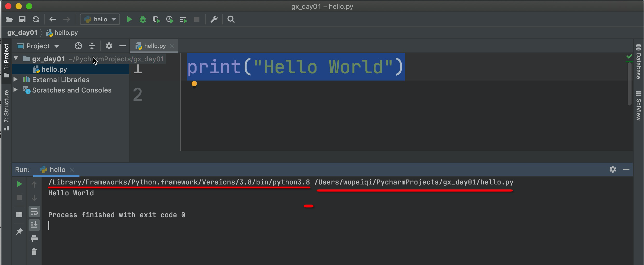This screenshot has height=265, width=644.
Task: Click the yellow lightbulb intention icon
Action: coord(194,85)
